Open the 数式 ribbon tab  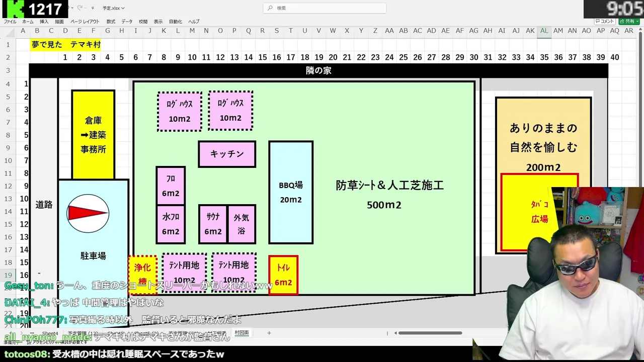[111, 22]
